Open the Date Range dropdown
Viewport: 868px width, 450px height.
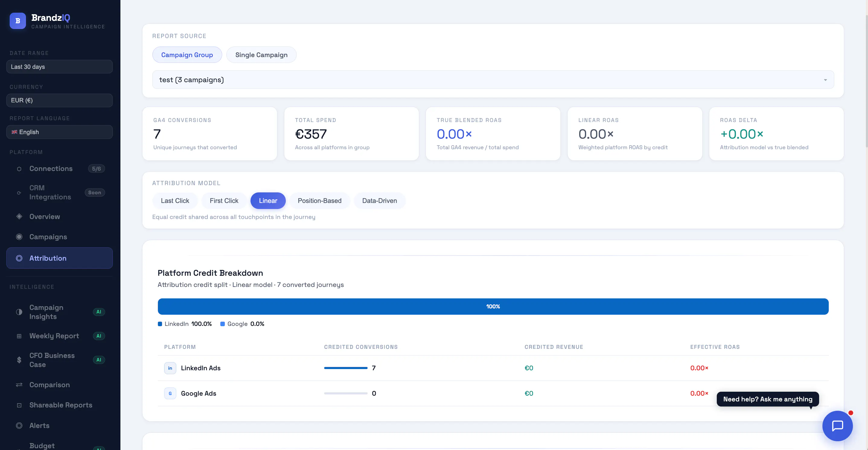tap(60, 67)
